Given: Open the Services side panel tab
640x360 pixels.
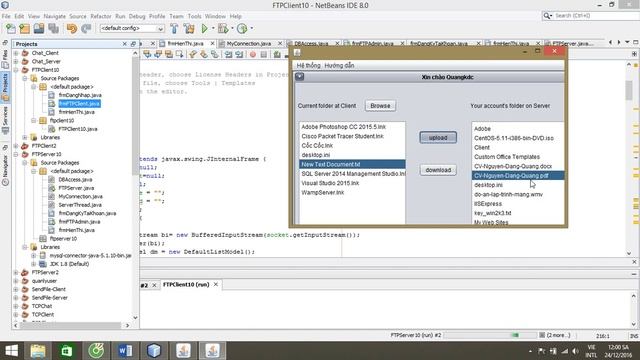Looking at the screenshot, I should (5, 120).
